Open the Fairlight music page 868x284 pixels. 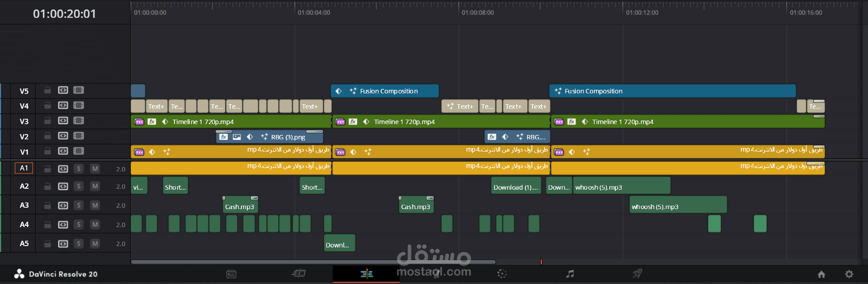tap(570, 274)
